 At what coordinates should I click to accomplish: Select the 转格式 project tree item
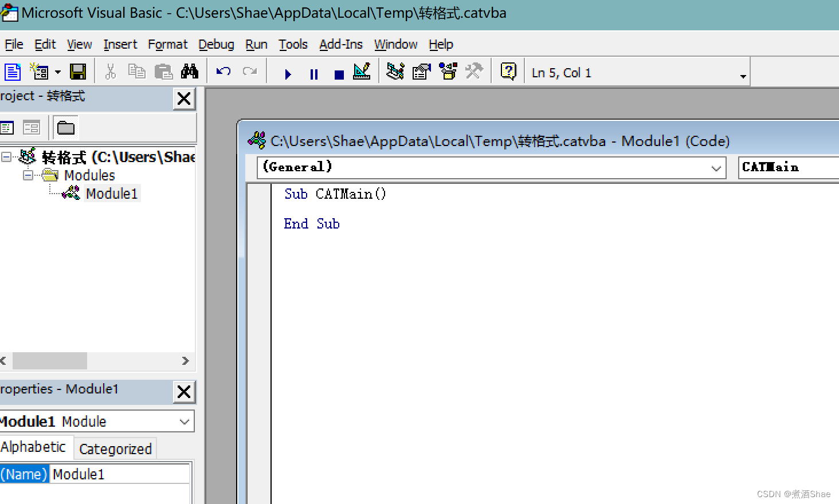[x=119, y=157]
